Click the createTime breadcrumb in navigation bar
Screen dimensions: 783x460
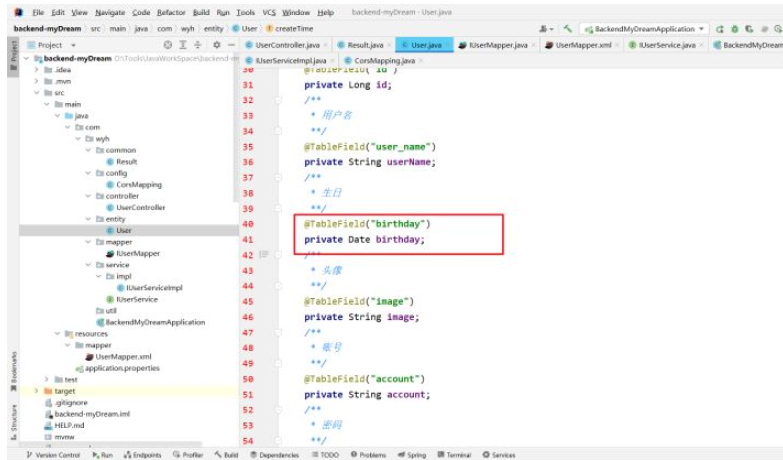tap(292, 29)
